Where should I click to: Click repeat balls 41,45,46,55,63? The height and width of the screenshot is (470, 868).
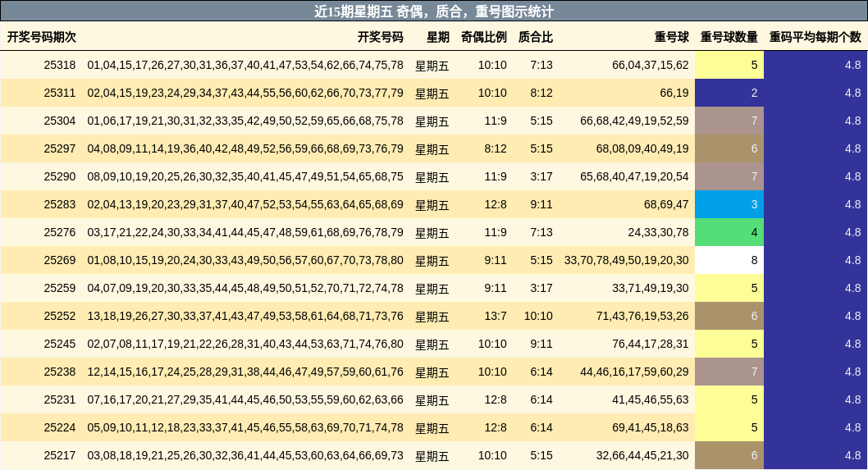tap(651, 399)
